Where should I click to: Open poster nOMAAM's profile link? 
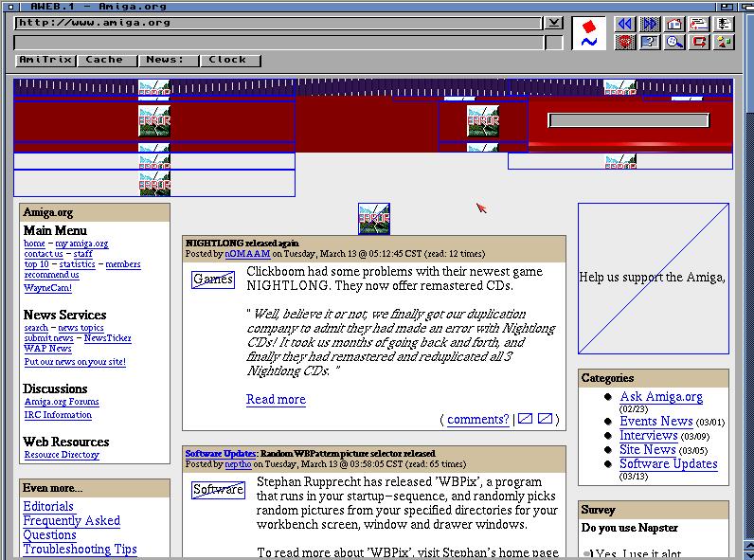point(247,254)
